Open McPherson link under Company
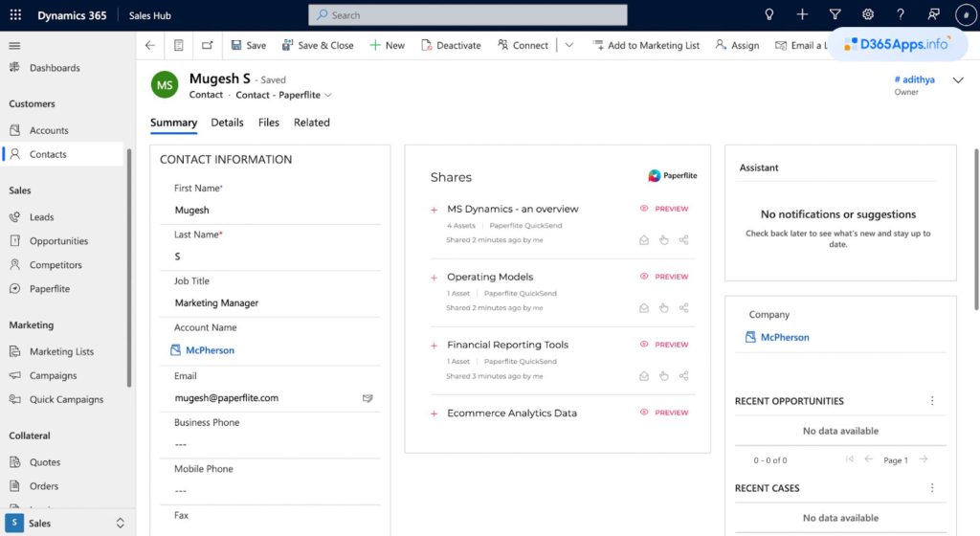Image resolution: width=980 pixels, height=536 pixels. coord(785,337)
